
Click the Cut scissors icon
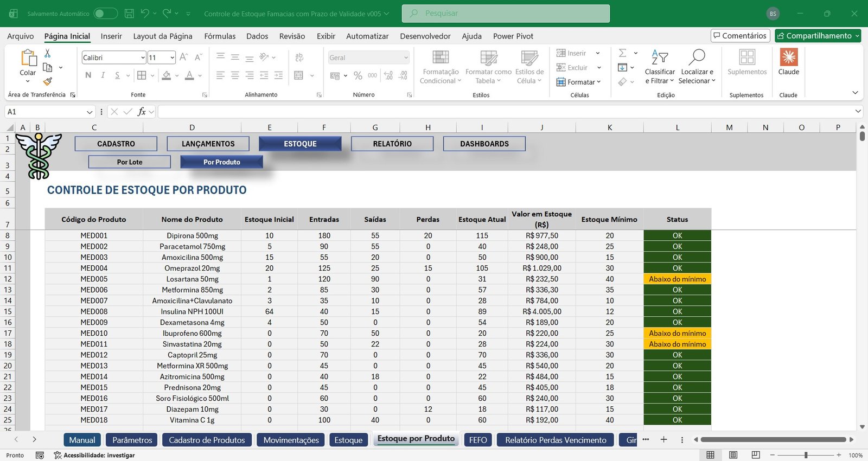48,53
